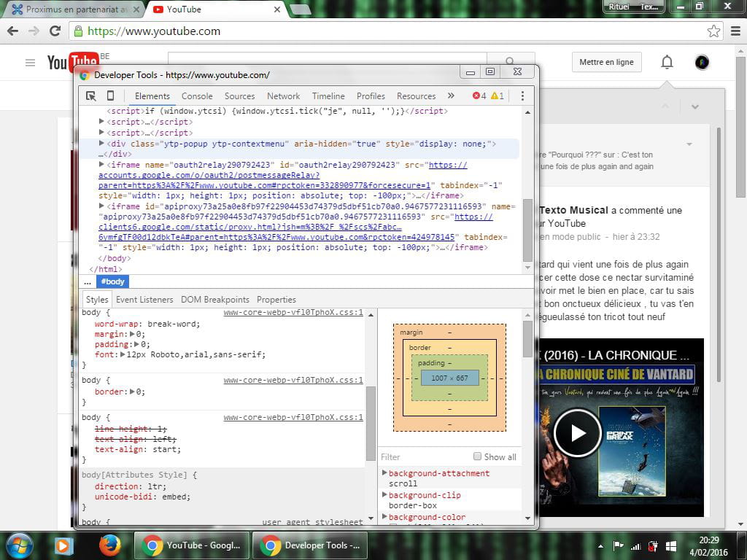Expand the apiproxy iframe node
The height and width of the screenshot is (560, 747).
coord(101,206)
